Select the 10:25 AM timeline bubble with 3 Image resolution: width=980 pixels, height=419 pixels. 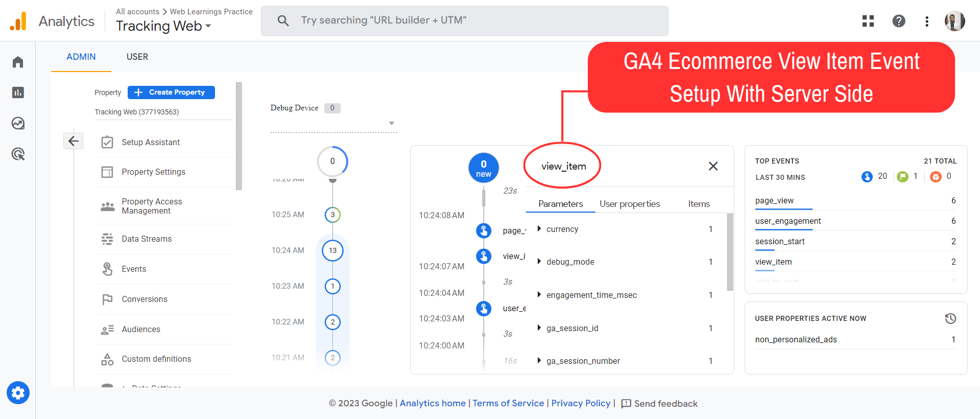tap(332, 215)
